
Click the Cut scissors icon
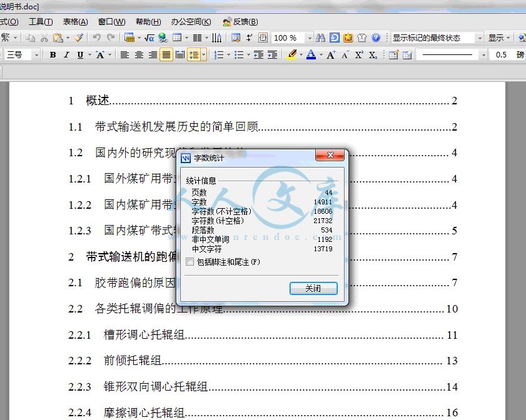coord(44,38)
